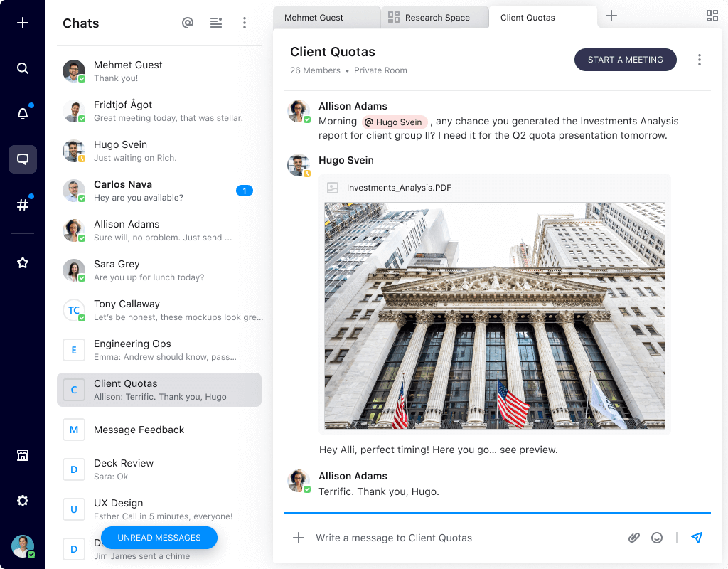Open Message Feedback room

point(159,430)
